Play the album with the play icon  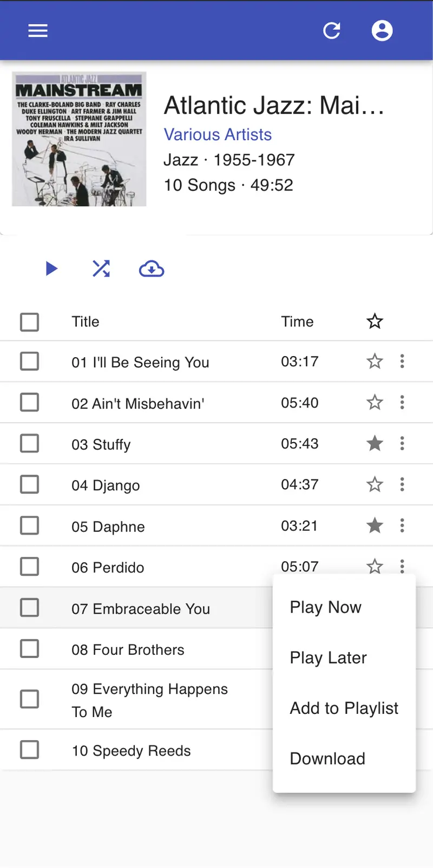tap(51, 269)
